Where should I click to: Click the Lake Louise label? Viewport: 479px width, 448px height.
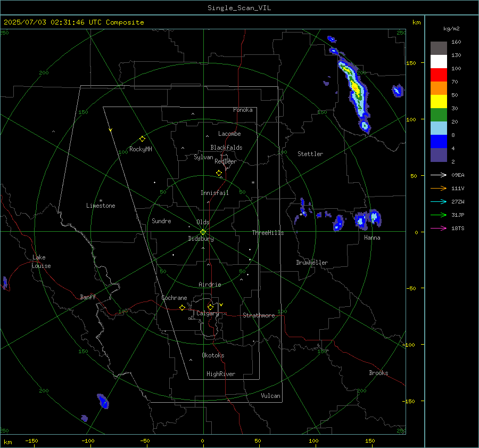tap(41, 262)
